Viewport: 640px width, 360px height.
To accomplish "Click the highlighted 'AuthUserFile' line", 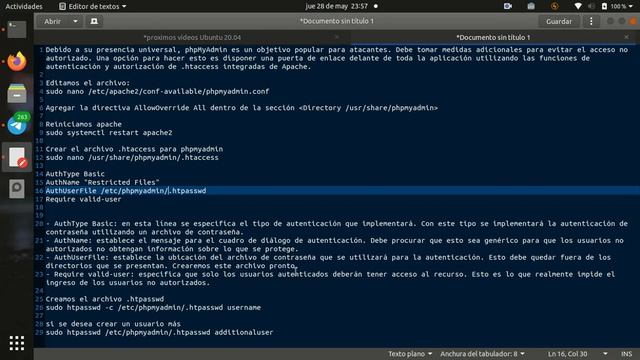I will (126, 191).
